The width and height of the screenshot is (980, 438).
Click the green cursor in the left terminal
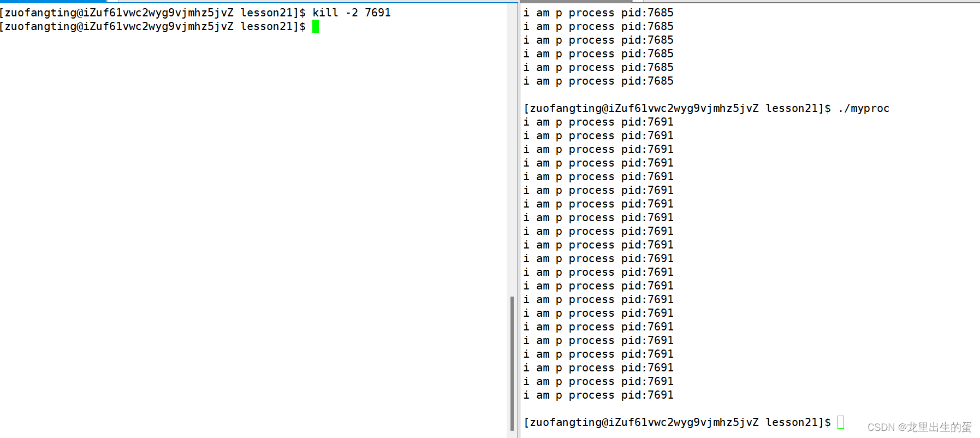click(316, 26)
